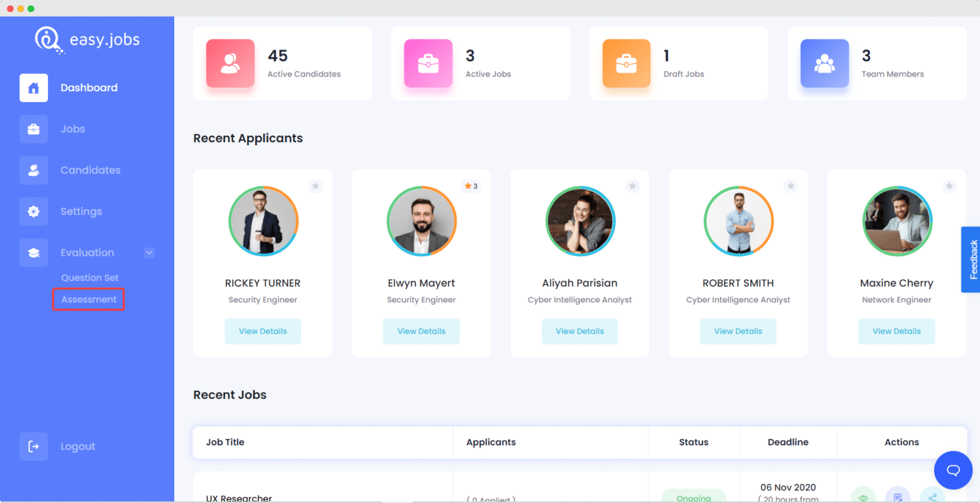Open the Settings gear icon
This screenshot has width=980, height=503.
pyautogui.click(x=33, y=212)
